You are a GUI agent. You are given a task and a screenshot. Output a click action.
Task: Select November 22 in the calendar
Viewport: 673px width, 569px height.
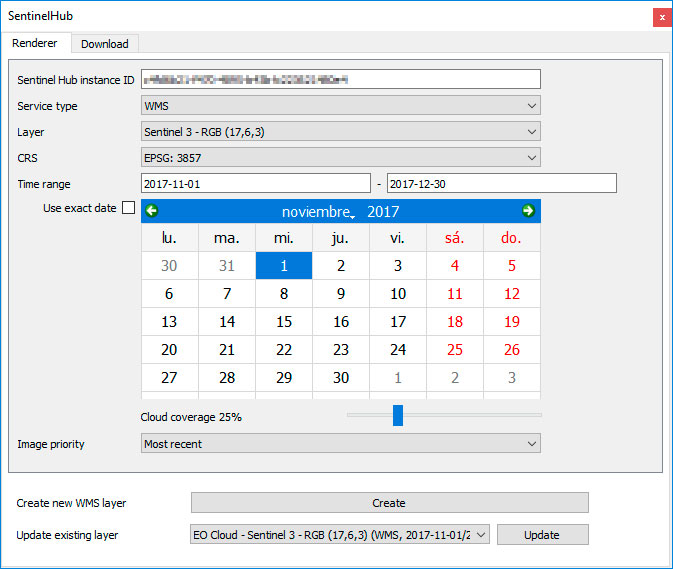pyautogui.click(x=284, y=349)
